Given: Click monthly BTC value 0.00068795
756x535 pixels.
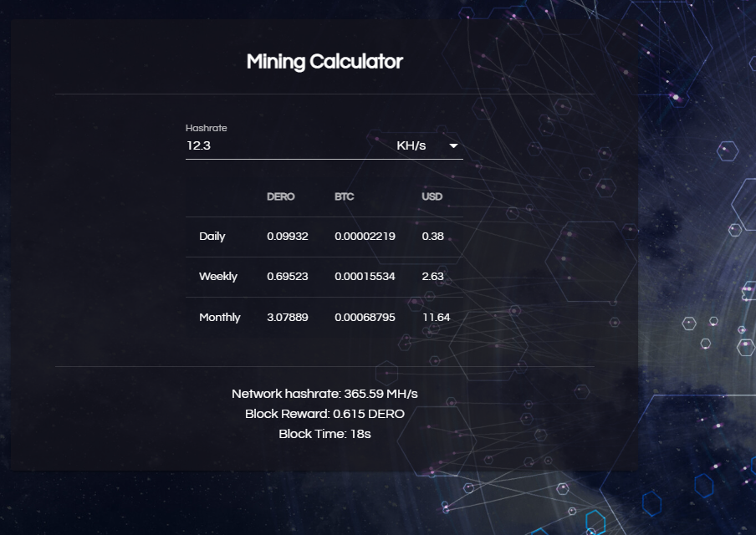Looking at the screenshot, I should click(365, 317).
